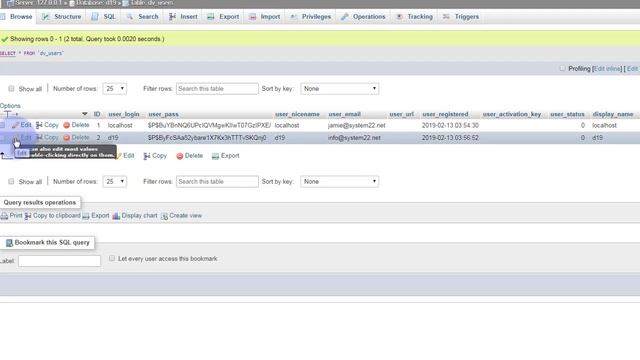Click the 2019-02-13 03:56:52 registered cell
Image resolution: width=640 pixels, height=360 pixels.
[450, 138]
